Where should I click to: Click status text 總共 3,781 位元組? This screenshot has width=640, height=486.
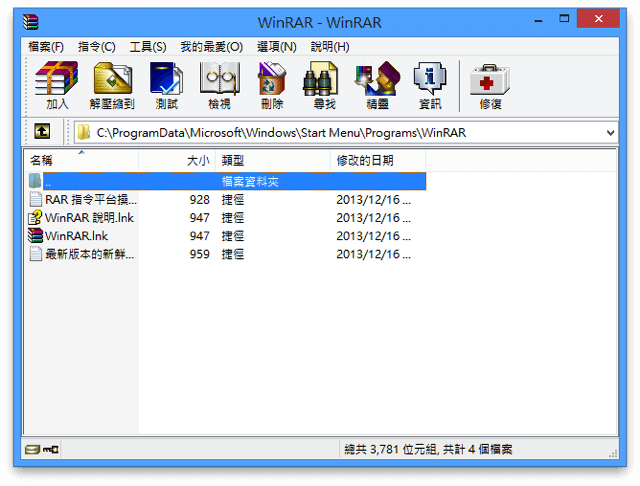click(391, 449)
